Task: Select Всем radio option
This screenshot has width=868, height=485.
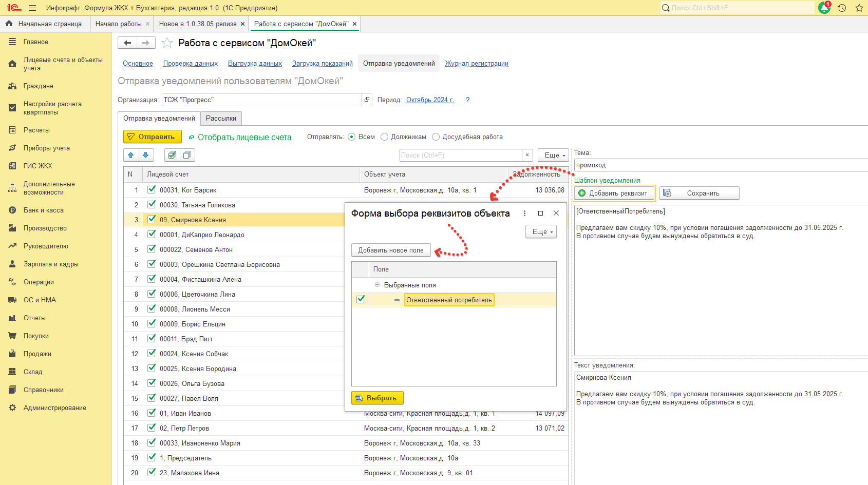Action: [352, 137]
